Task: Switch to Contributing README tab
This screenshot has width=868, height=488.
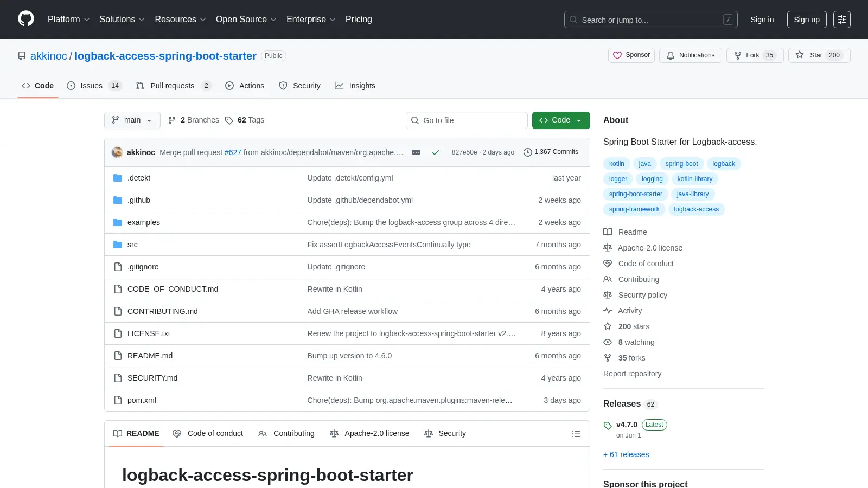Action: click(286, 434)
